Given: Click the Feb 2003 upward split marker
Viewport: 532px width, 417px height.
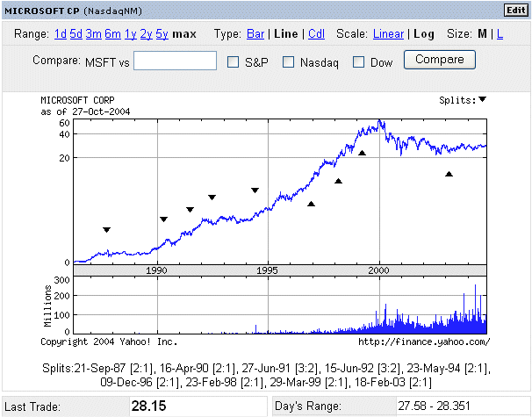Looking at the screenshot, I should (x=449, y=174).
